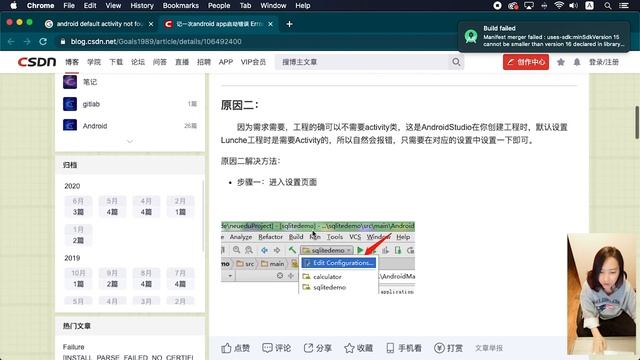Click the Spotlight search icon
640x360 pixels.
[608, 5]
